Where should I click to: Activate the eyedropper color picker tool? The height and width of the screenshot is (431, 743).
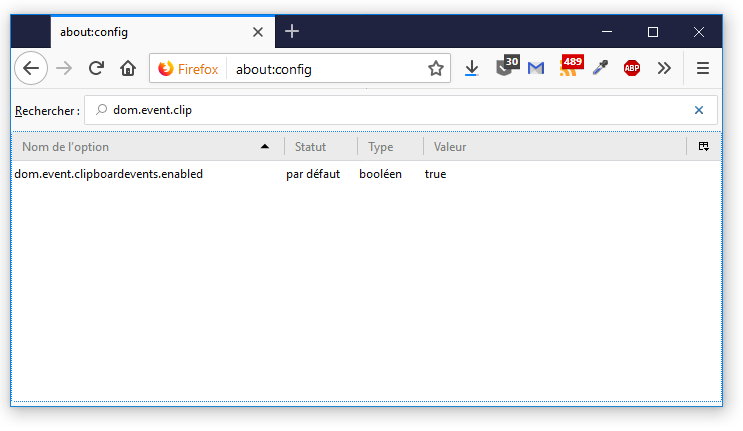point(600,68)
